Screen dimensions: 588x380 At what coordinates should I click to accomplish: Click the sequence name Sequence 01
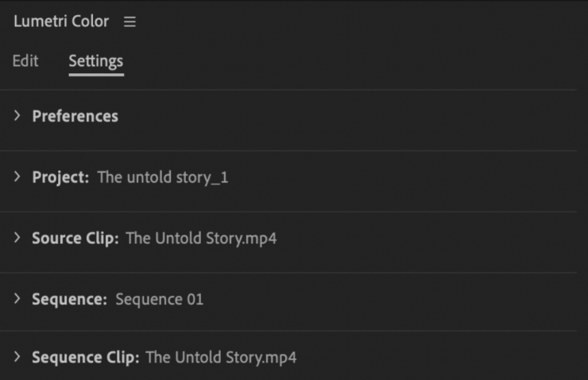159,300
